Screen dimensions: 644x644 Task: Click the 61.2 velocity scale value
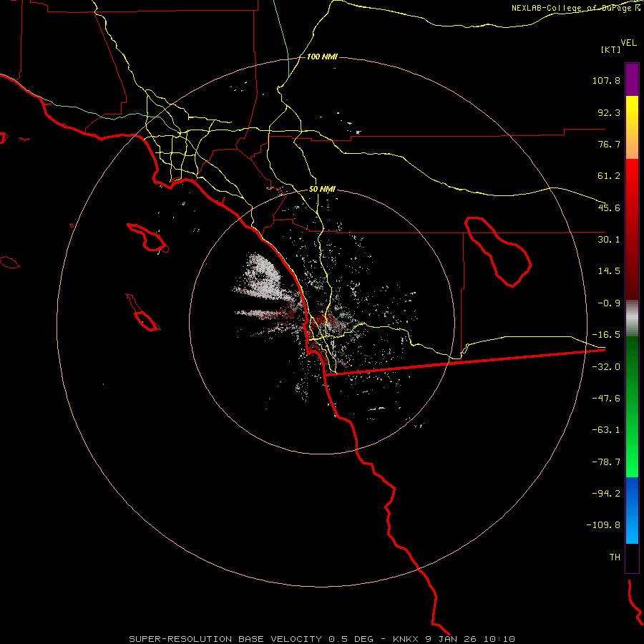pyautogui.click(x=609, y=176)
